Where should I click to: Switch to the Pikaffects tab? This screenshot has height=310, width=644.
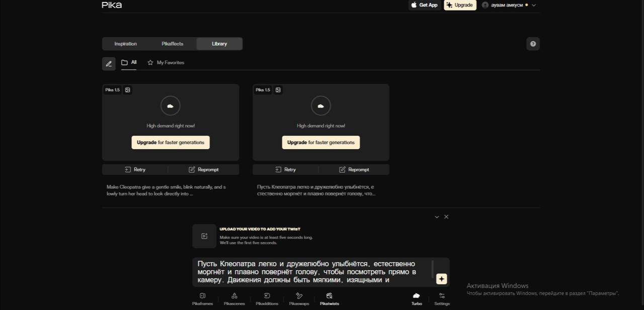(173, 44)
